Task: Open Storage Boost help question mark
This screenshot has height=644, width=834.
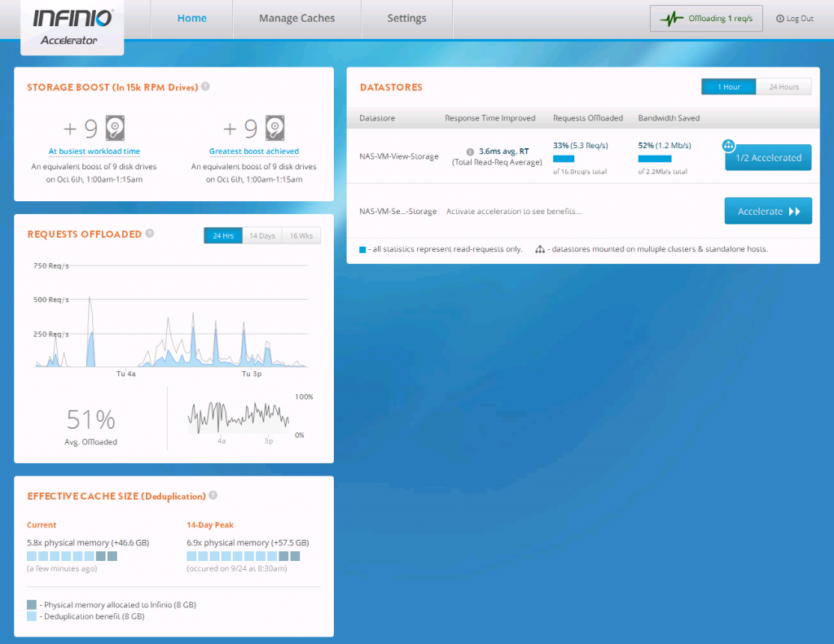Action: 205,86
